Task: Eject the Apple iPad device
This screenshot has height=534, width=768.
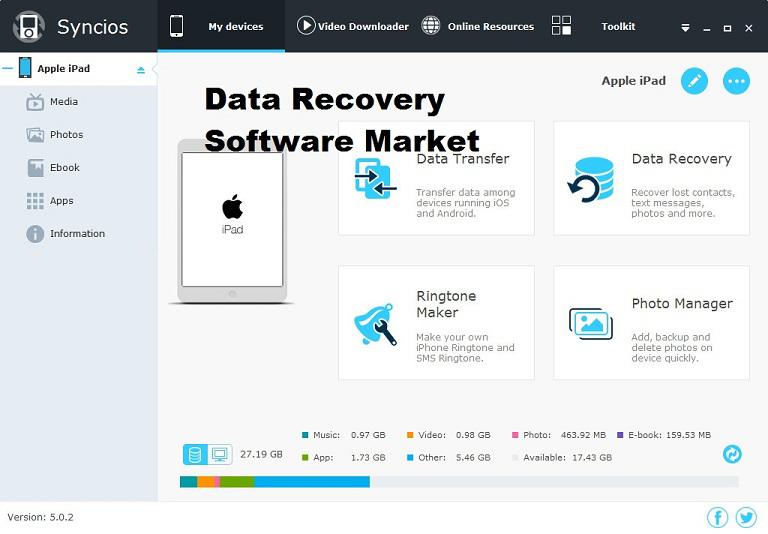Action: pyautogui.click(x=141, y=70)
